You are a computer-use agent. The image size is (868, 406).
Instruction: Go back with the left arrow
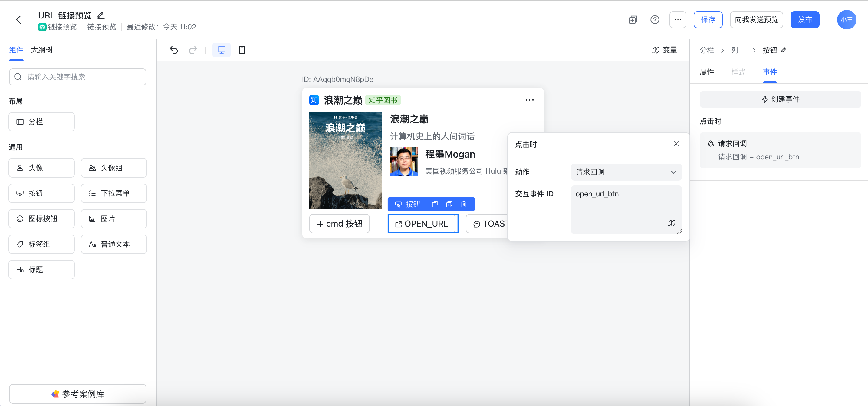[x=18, y=20]
